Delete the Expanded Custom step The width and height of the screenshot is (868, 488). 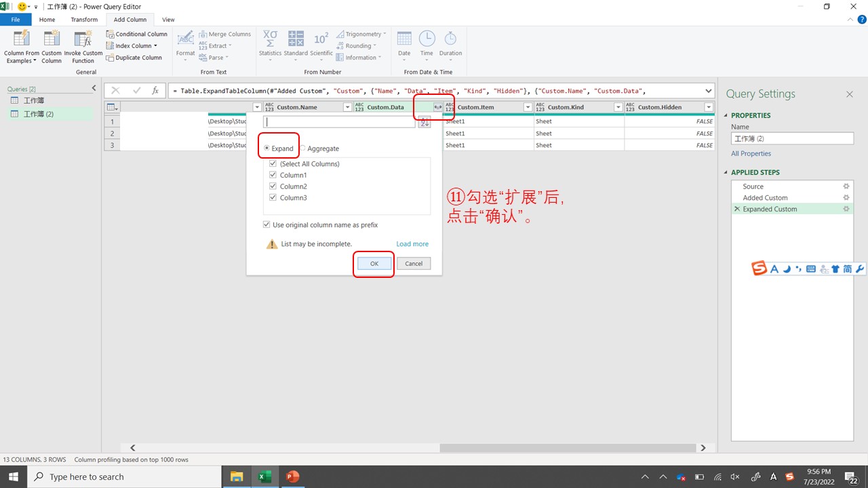737,209
